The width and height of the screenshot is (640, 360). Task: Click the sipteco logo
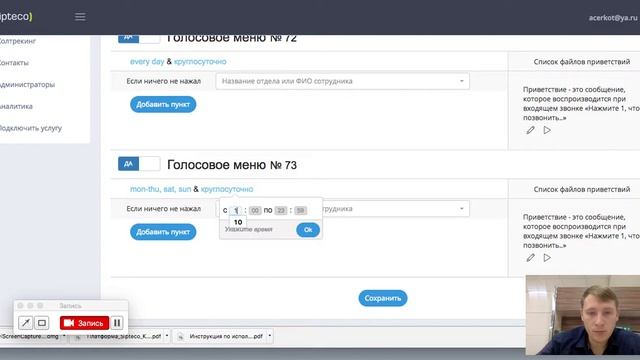click(x=16, y=17)
